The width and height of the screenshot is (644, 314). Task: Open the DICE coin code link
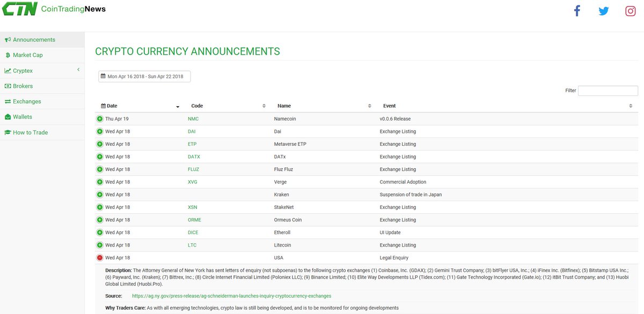tap(193, 233)
